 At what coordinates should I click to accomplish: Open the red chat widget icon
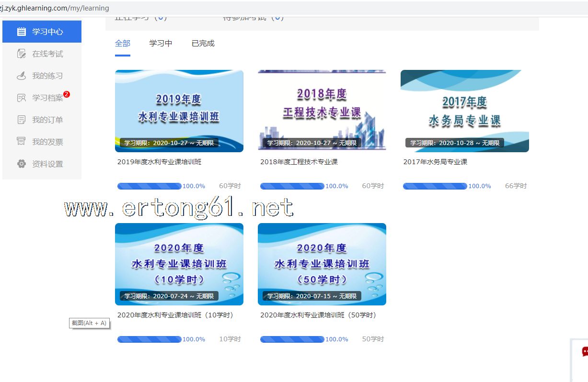pyautogui.click(x=584, y=352)
